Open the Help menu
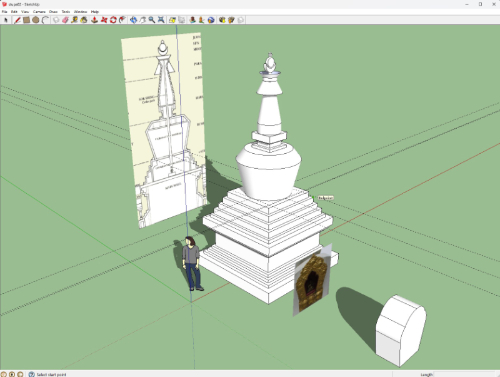This screenshot has height=377, width=500. (x=95, y=12)
